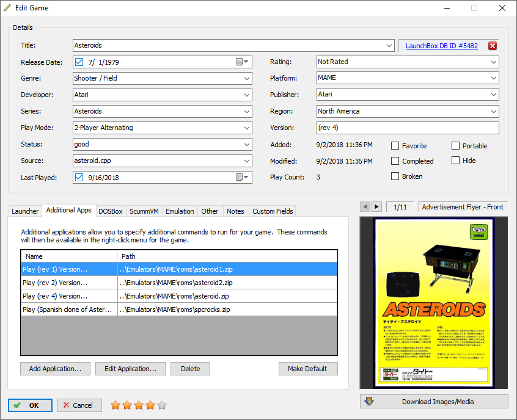Set rating to four stars
This screenshot has height=420, width=517.
click(150, 405)
